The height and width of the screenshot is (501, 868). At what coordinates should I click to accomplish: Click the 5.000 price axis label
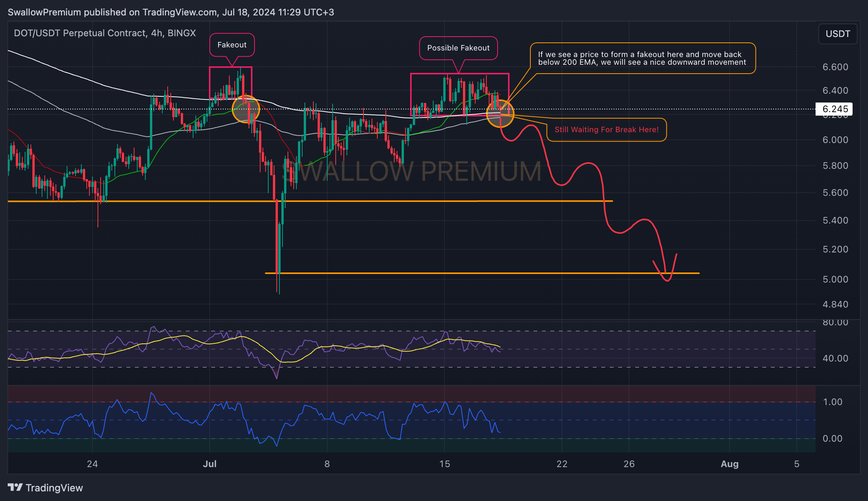click(x=835, y=279)
